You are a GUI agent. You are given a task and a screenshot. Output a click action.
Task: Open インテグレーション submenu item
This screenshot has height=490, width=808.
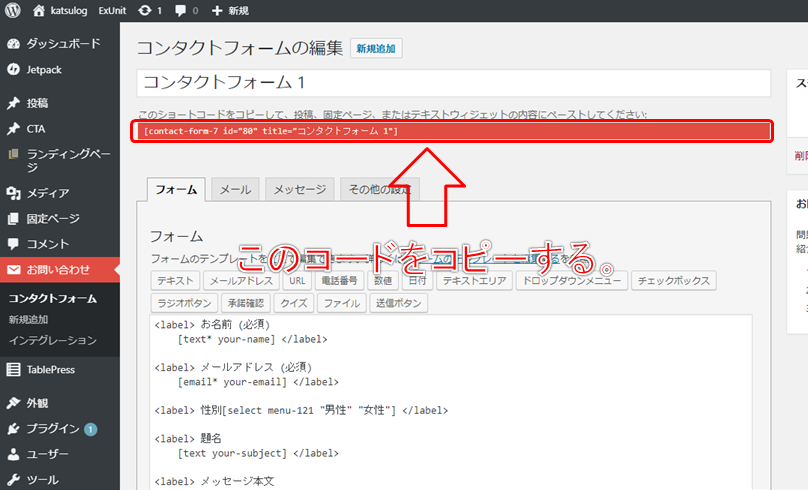coord(53,340)
